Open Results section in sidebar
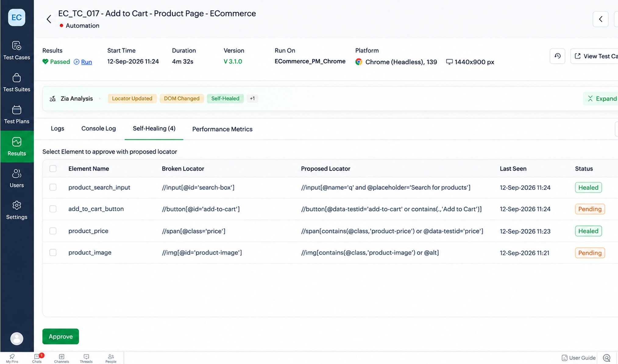 point(16,146)
